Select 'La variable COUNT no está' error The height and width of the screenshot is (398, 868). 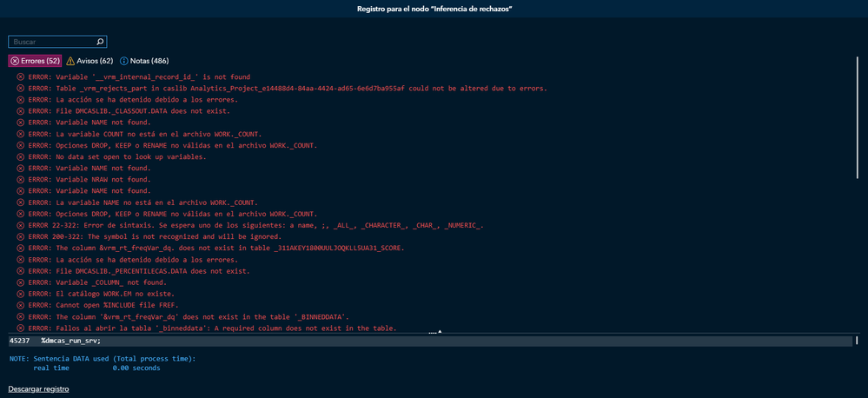click(x=145, y=134)
